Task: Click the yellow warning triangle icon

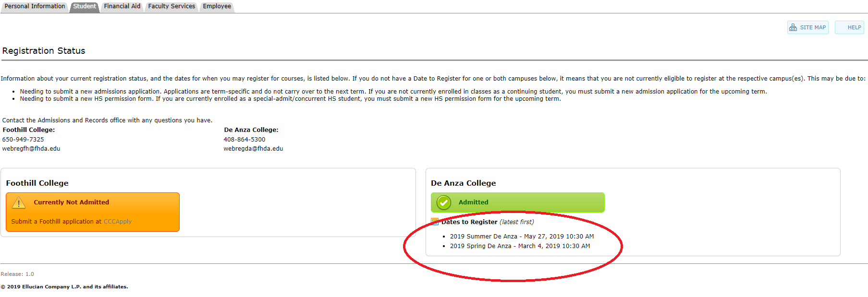Action: (19, 203)
